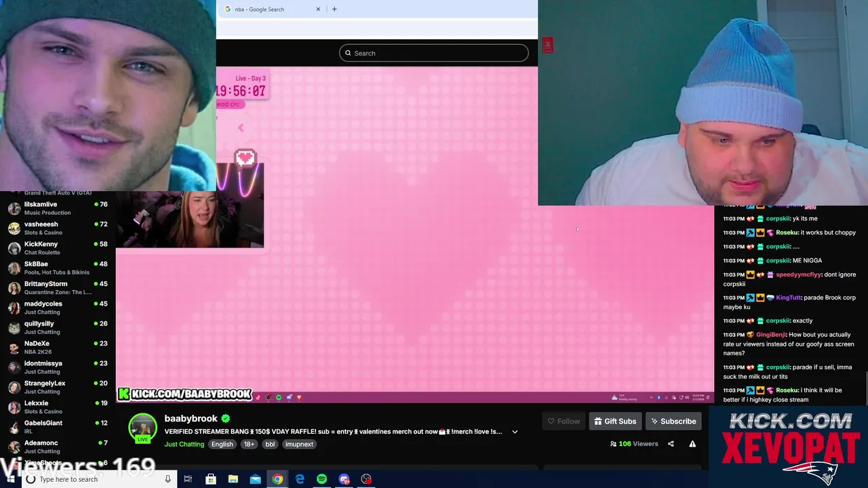Open OBS Studio from taskbar
The width and height of the screenshot is (868, 488).
[366, 479]
